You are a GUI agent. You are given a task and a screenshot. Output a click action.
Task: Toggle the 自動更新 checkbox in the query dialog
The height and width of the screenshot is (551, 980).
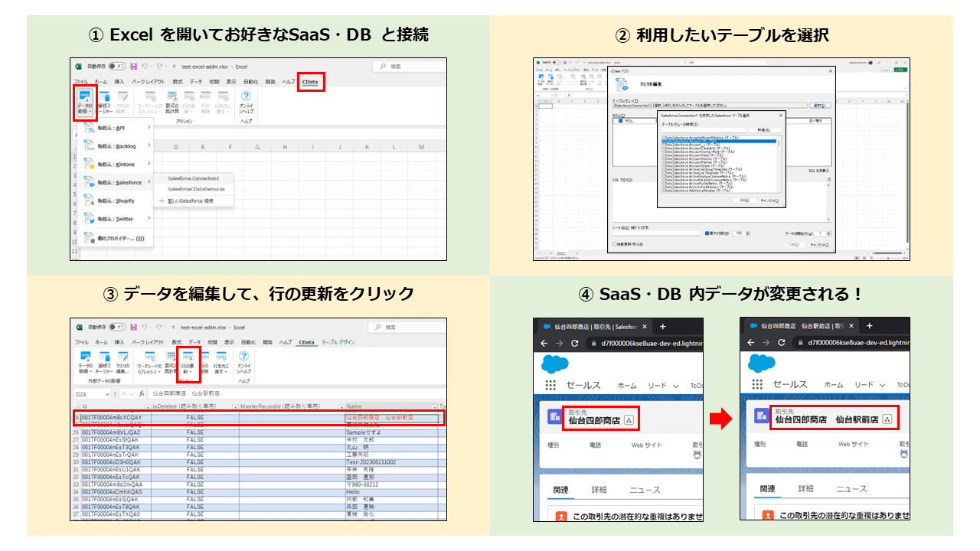pos(615,245)
